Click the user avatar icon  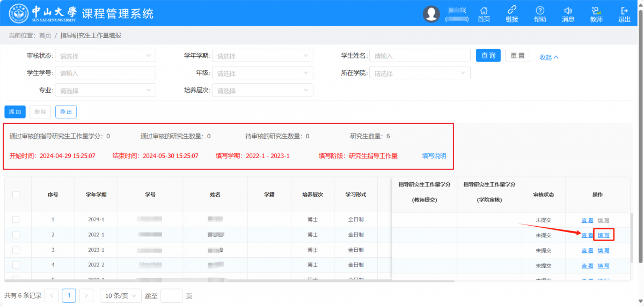(x=431, y=14)
